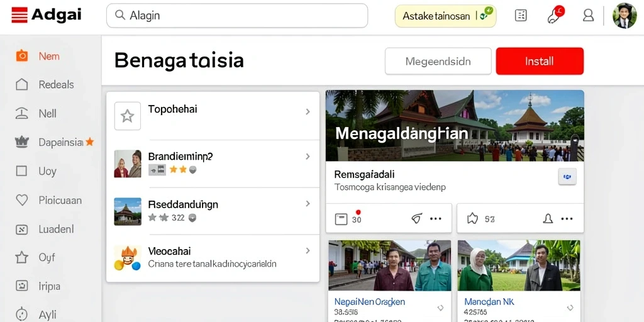Open the Brandiemtinp2 thumbnail
644x322 pixels.
(128, 164)
